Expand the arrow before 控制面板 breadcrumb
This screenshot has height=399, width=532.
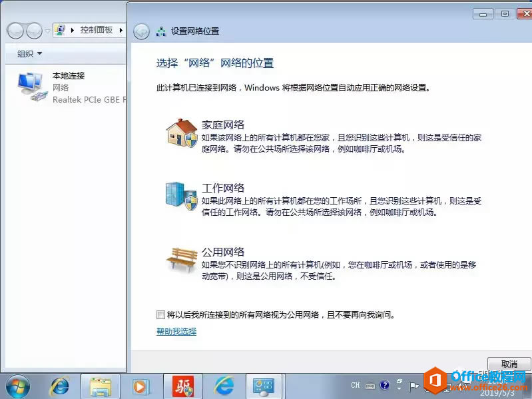73,30
